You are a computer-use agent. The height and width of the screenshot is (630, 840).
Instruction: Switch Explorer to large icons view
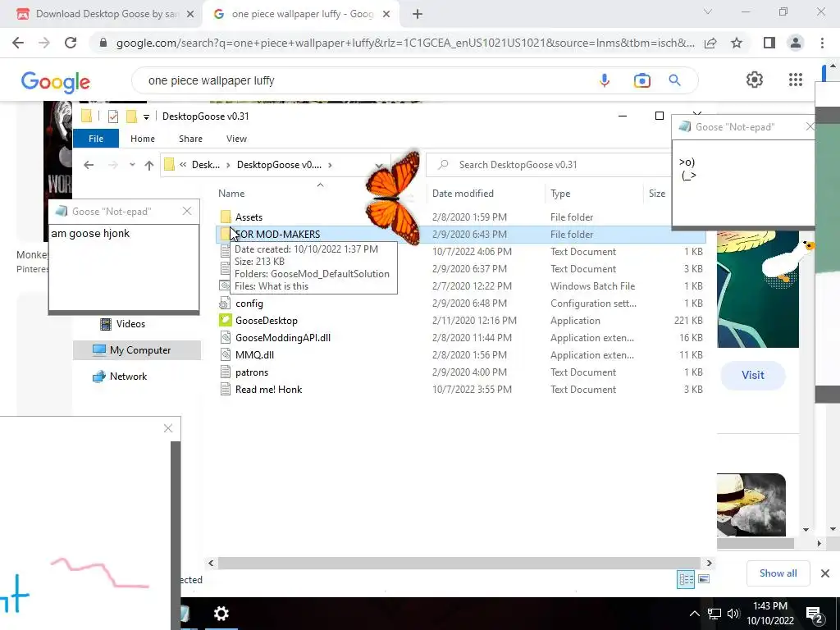pos(704,579)
